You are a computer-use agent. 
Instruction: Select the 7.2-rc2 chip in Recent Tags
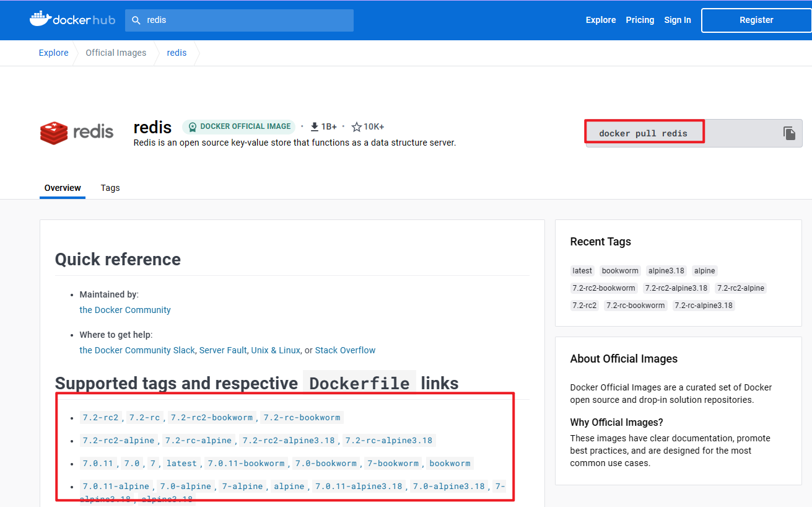(x=585, y=306)
